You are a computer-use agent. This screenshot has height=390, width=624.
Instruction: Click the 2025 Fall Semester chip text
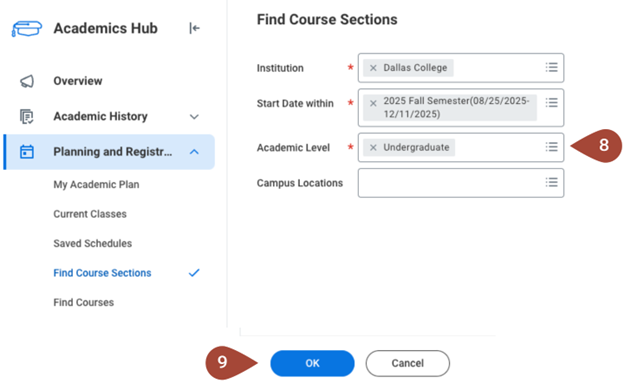point(456,107)
